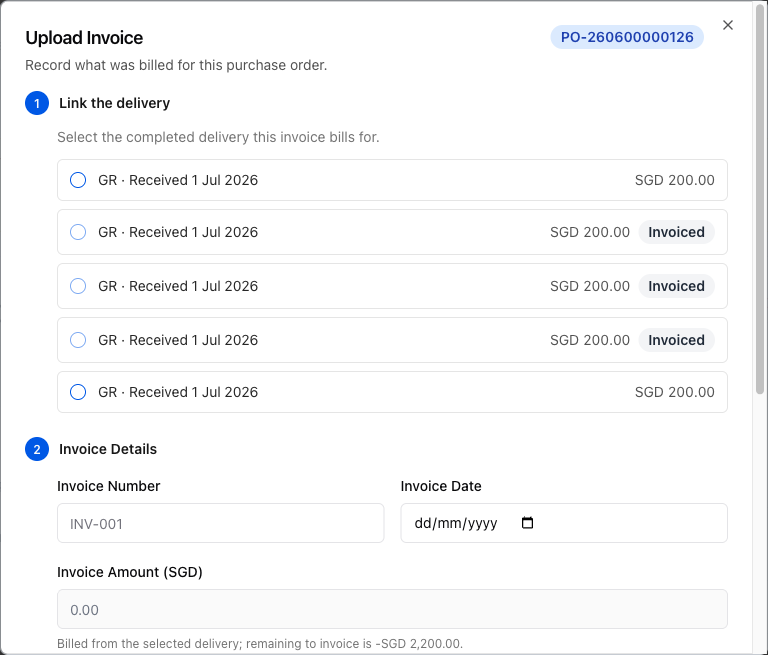Click the Invoice Amount (SGD) field
Screen dimensions: 768x655
pyautogui.click(x=392, y=609)
